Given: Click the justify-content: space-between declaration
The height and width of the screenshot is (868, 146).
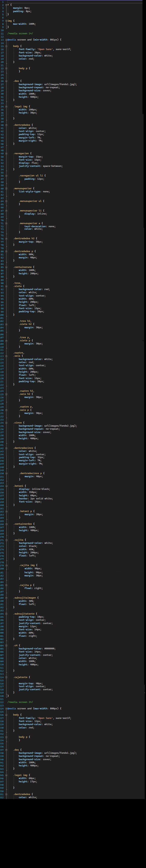Looking at the screenshot, I should 41,166.
